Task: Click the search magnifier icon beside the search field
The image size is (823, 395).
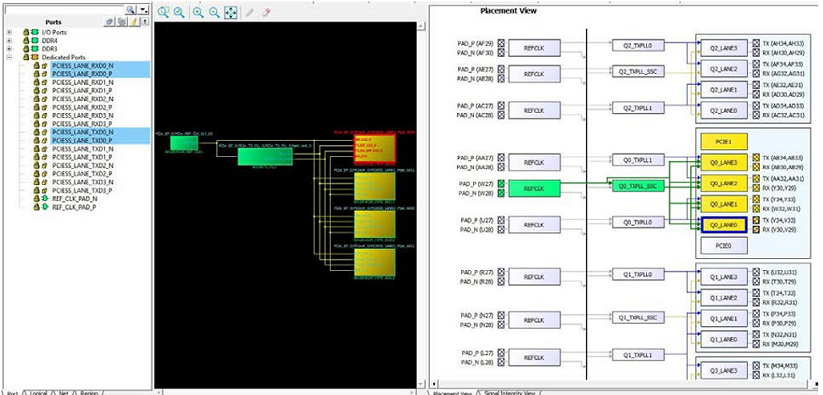Action: (130, 10)
